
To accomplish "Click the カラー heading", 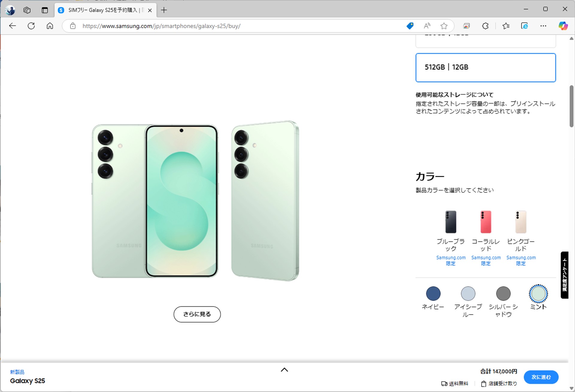I will tap(430, 177).
